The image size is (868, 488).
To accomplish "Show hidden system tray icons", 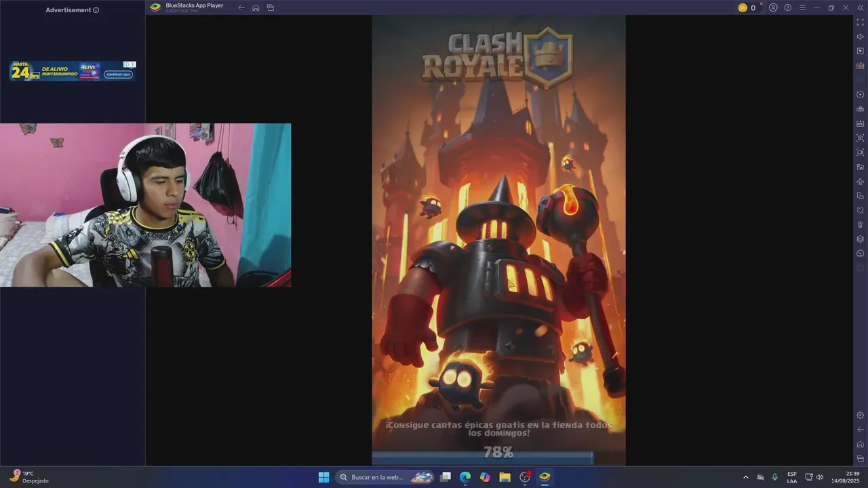I will [x=746, y=477].
